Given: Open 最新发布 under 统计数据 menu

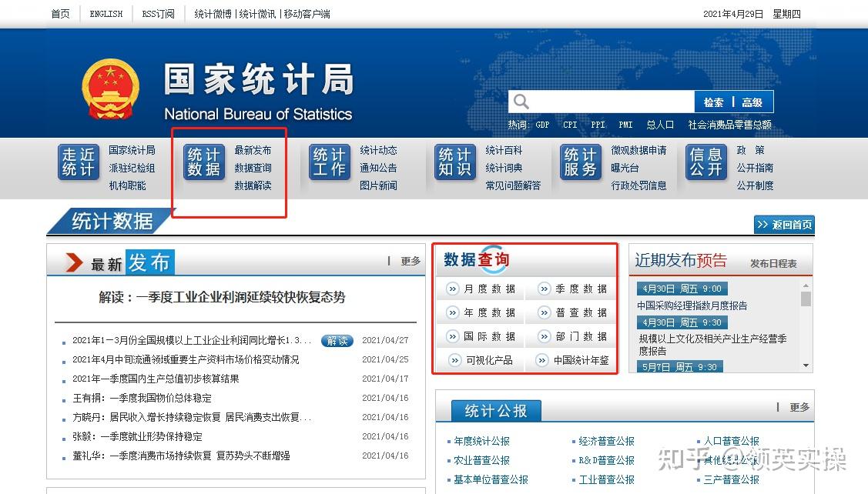Looking at the screenshot, I should tap(253, 151).
